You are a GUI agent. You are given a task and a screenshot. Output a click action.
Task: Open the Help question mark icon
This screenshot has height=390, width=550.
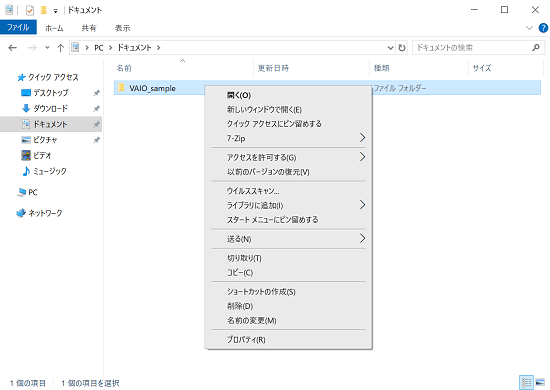point(543,28)
